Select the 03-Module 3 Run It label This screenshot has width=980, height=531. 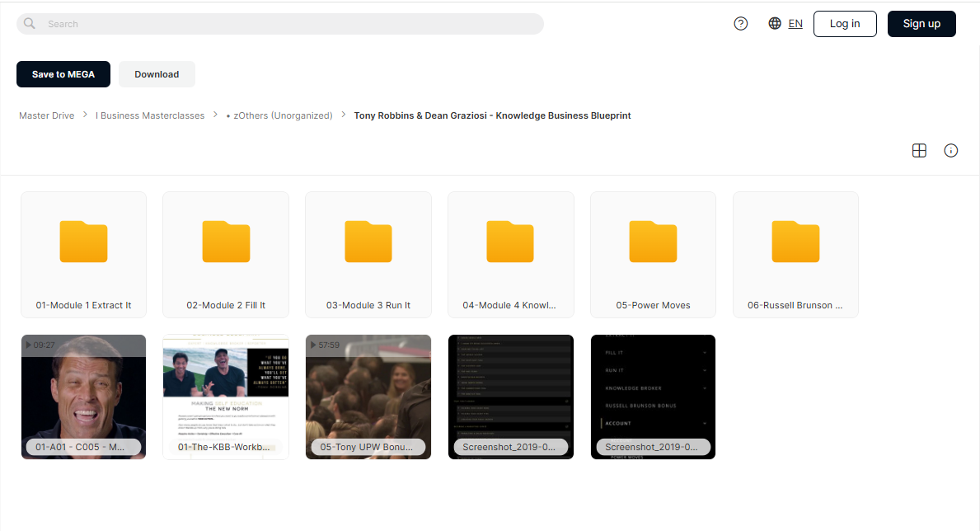(x=368, y=305)
